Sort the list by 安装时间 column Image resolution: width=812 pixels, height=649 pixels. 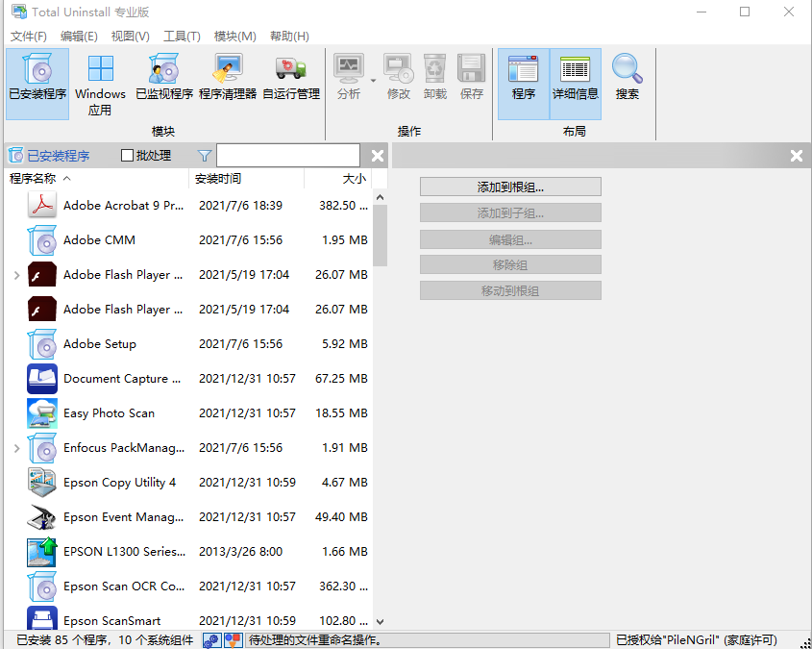point(247,179)
